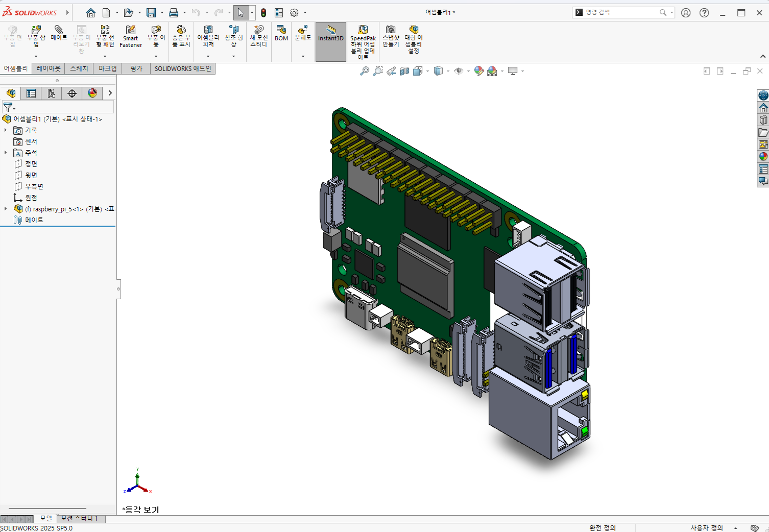Click the Help question mark icon
Image resolution: width=769 pixels, height=532 pixels.
tap(704, 13)
